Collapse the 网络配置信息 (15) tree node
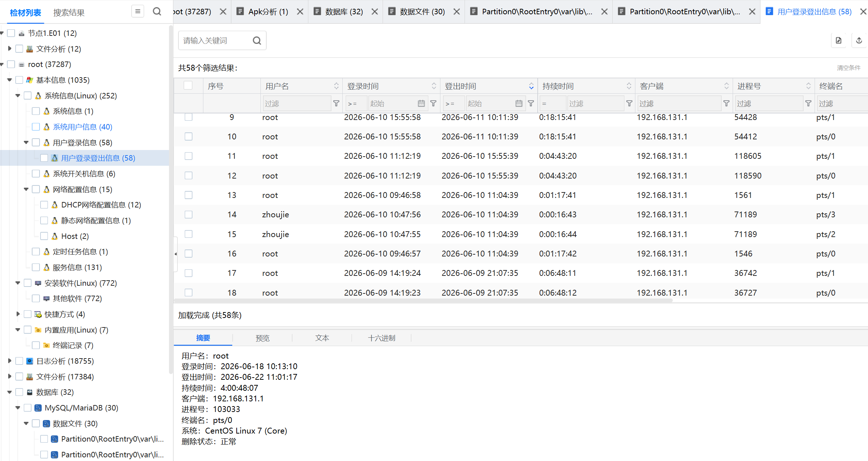The image size is (868, 461). (26, 189)
